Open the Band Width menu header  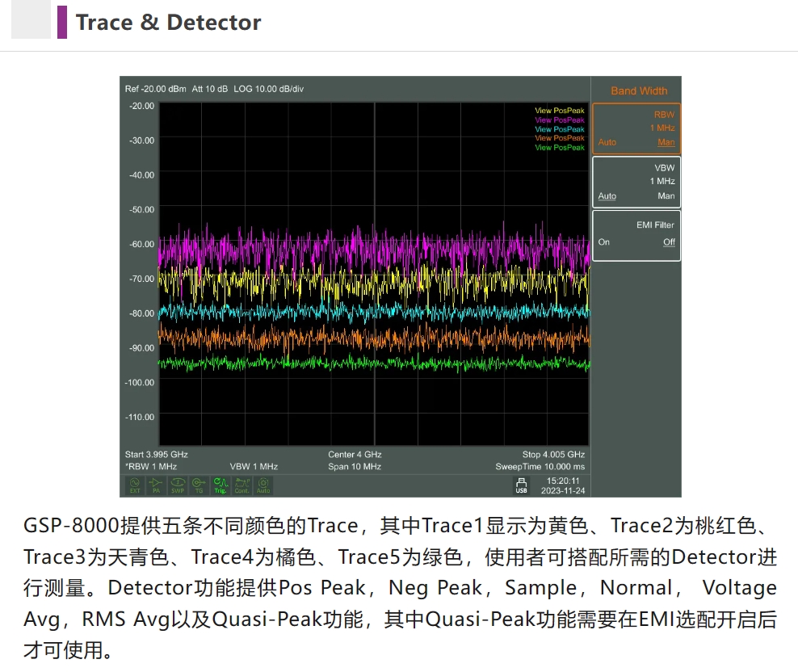(x=638, y=91)
